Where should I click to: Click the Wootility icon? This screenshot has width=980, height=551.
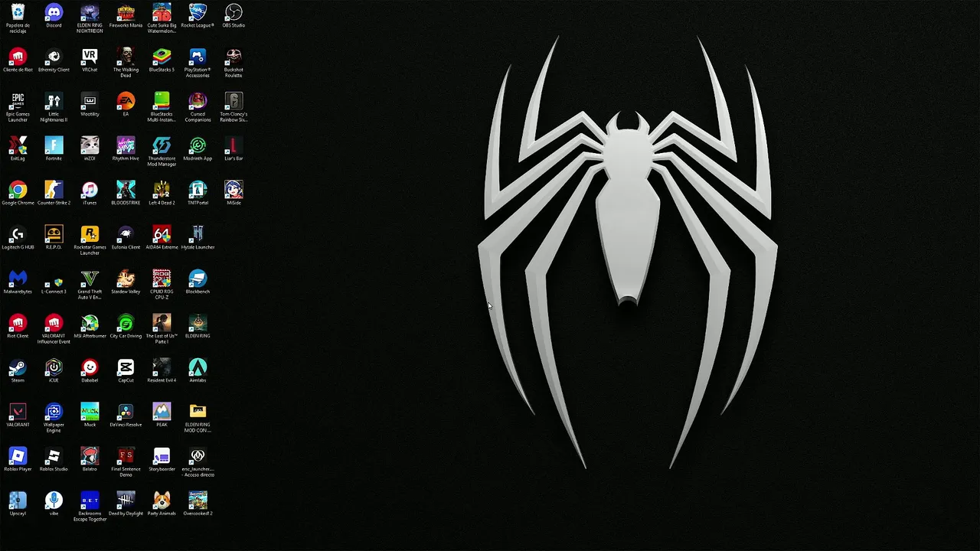pyautogui.click(x=90, y=102)
